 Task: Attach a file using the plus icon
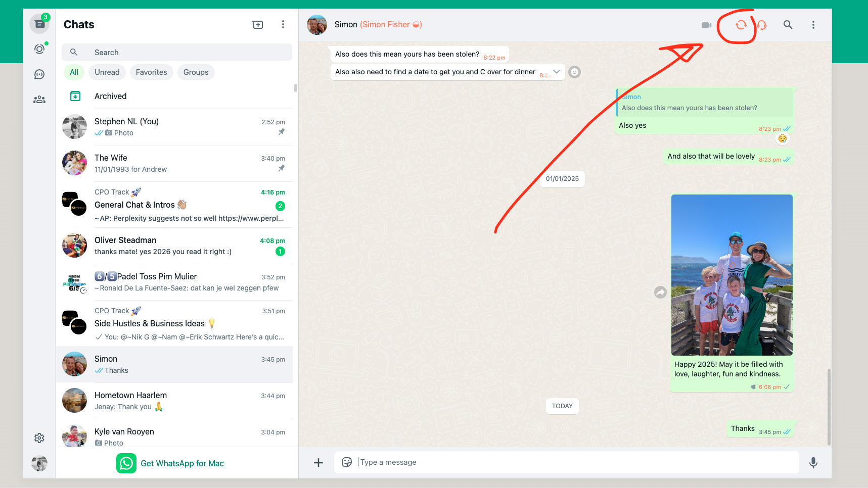tap(318, 462)
